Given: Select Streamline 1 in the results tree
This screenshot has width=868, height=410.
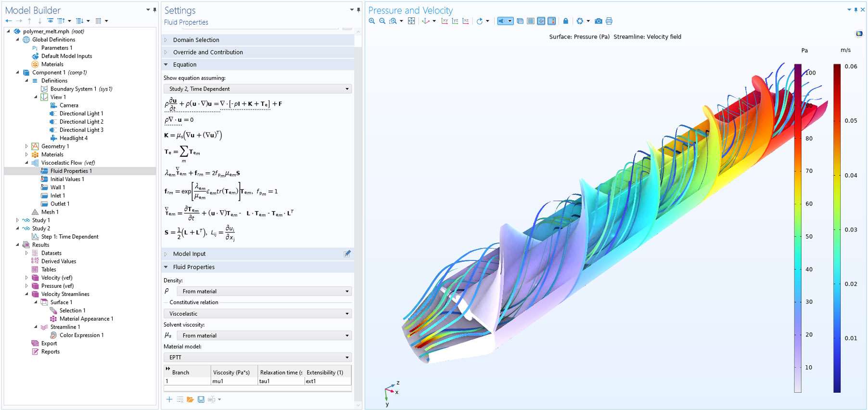Looking at the screenshot, I should [65, 327].
